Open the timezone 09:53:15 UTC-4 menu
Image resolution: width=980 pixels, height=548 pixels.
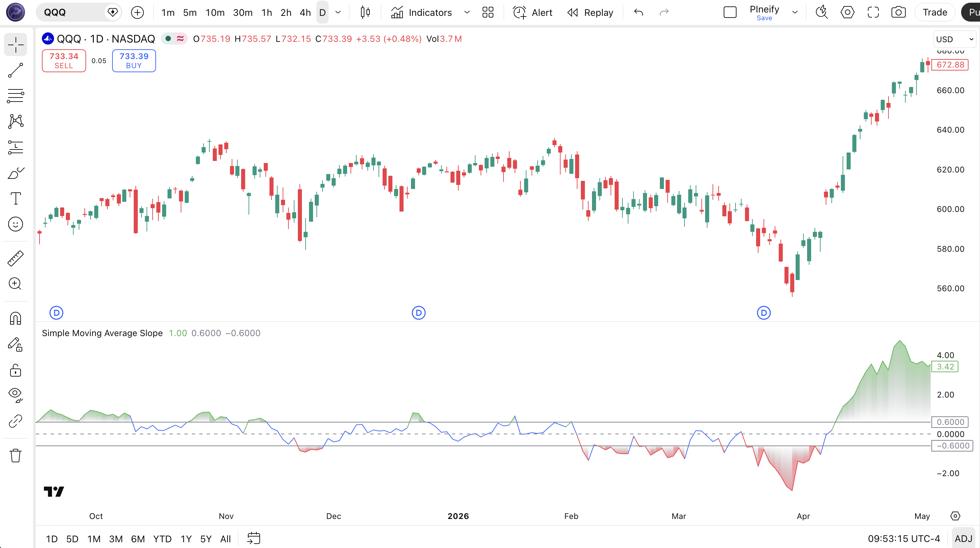pos(904,539)
